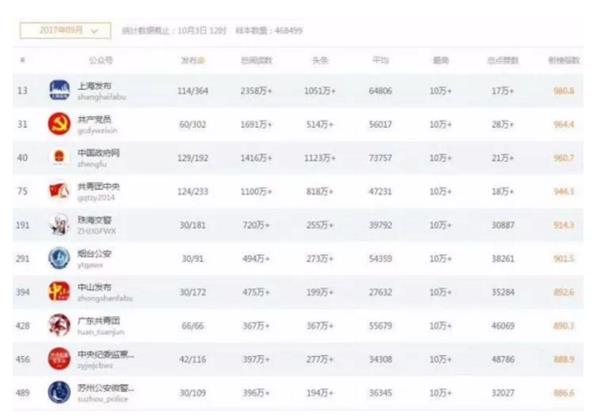The image size is (600, 420).
Task: Open the 珠海交警 account name link
Action: tap(95, 220)
